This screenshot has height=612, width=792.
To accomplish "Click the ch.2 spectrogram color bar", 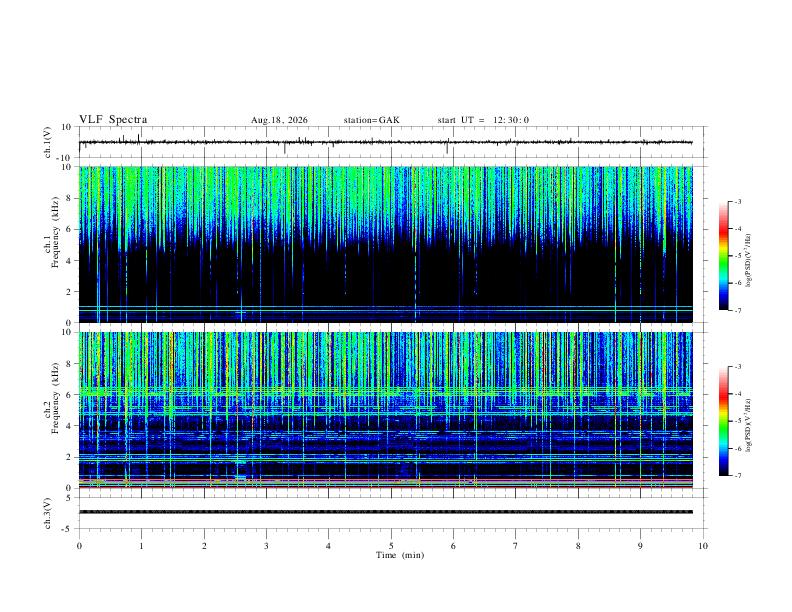I will click(723, 421).
